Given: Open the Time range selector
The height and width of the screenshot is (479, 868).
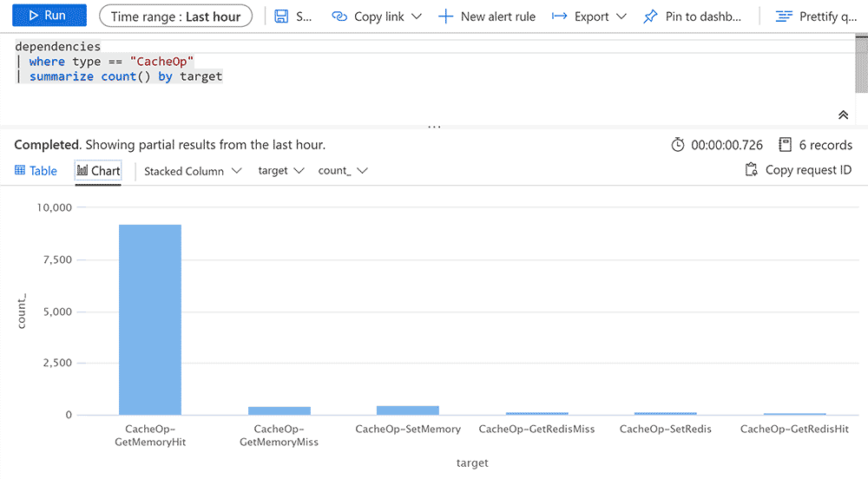Looking at the screenshot, I should [x=175, y=16].
